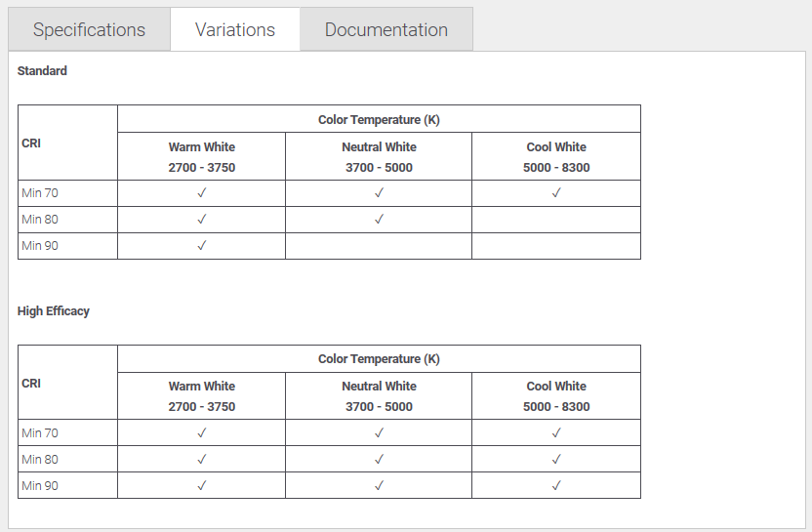Viewport: 812px width, 532px height.
Task: Click Standard Min 70 Warm White checkmark
Action: (x=202, y=193)
